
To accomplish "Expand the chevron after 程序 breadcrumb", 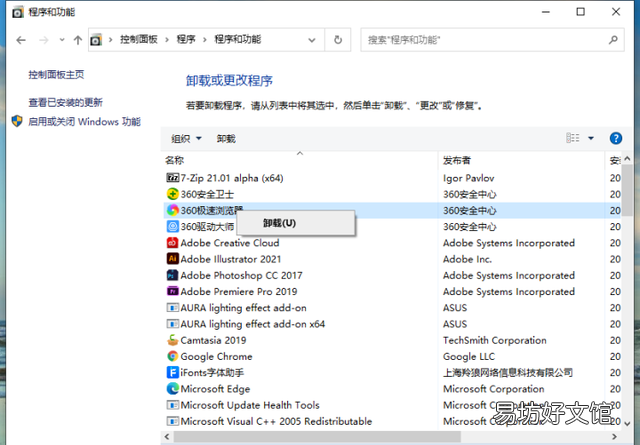I will 204,40.
